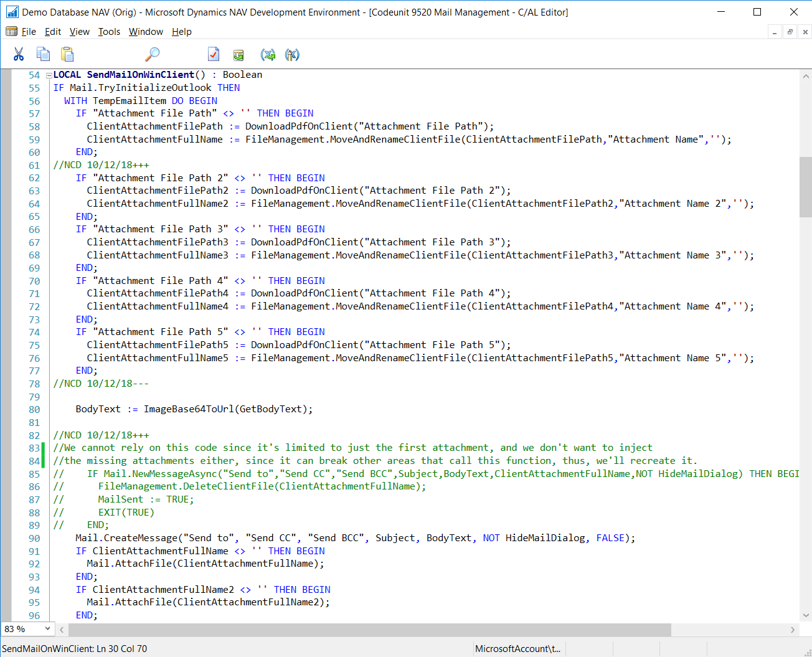Open the Help menu
The image size is (812, 657).
(x=182, y=32)
